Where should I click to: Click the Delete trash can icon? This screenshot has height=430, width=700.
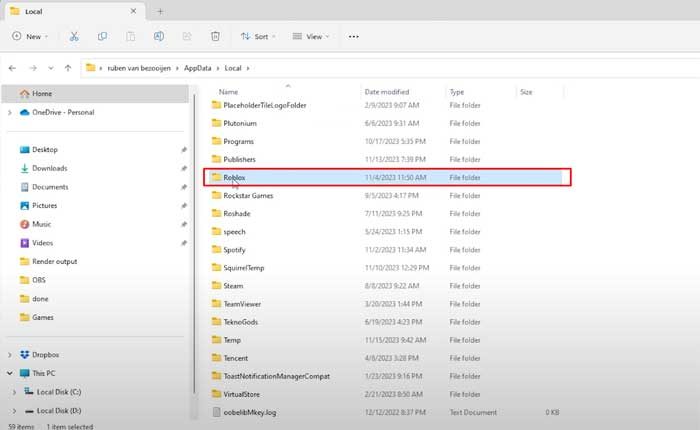[x=215, y=36]
